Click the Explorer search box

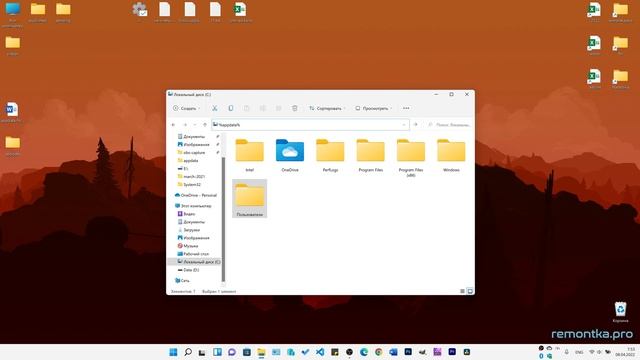pos(449,124)
